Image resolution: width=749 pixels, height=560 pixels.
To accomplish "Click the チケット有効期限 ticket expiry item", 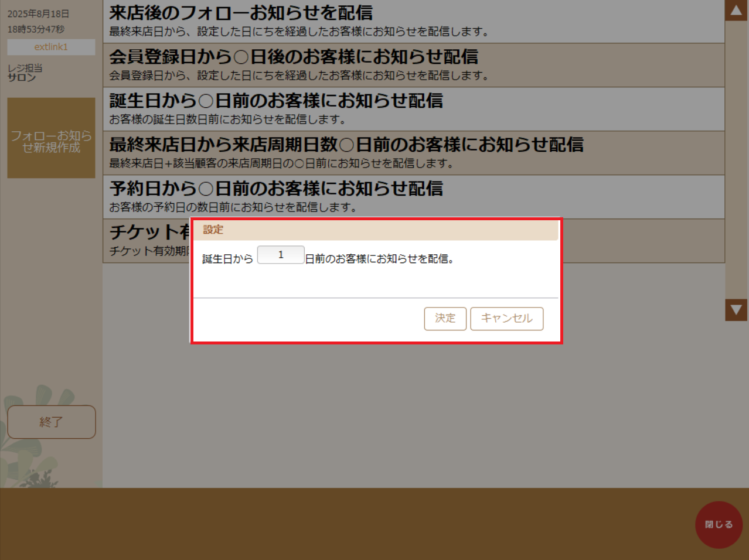I will click(147, 234).
